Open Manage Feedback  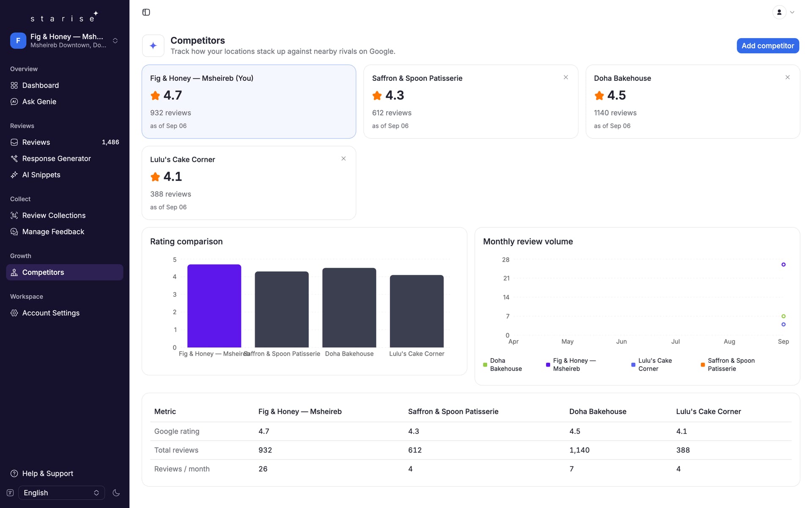[65, 232]
